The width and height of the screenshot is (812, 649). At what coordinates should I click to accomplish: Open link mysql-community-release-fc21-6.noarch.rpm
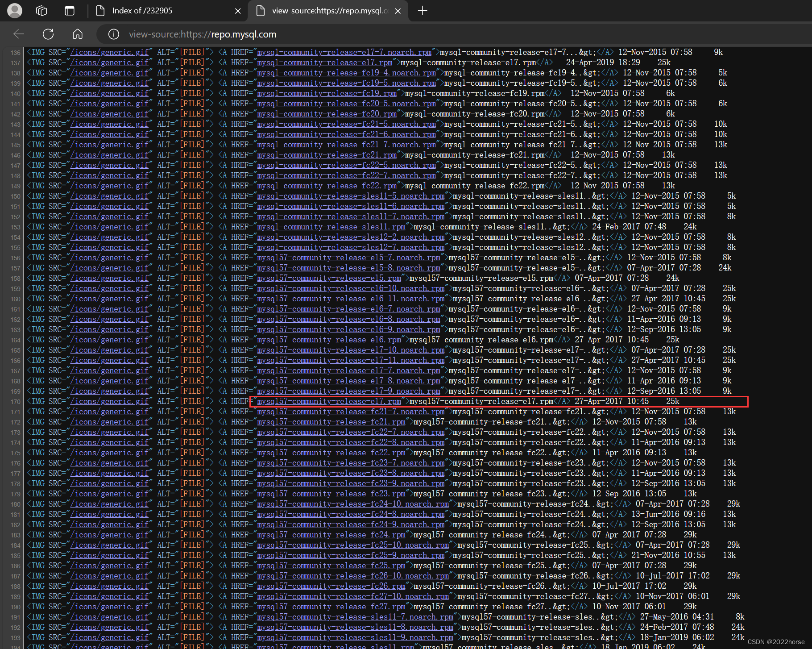click(x=347, y=134)
